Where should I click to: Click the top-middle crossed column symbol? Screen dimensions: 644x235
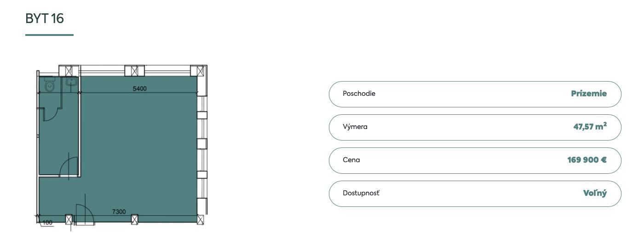coord(134,71)
